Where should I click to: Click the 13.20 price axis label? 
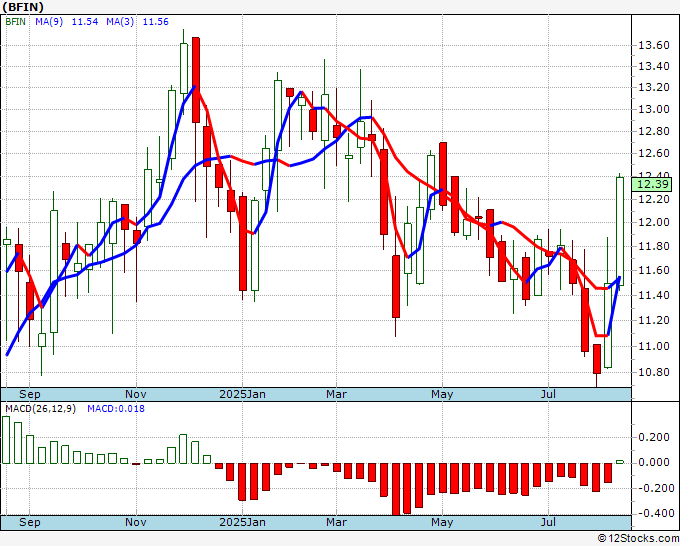654,88
